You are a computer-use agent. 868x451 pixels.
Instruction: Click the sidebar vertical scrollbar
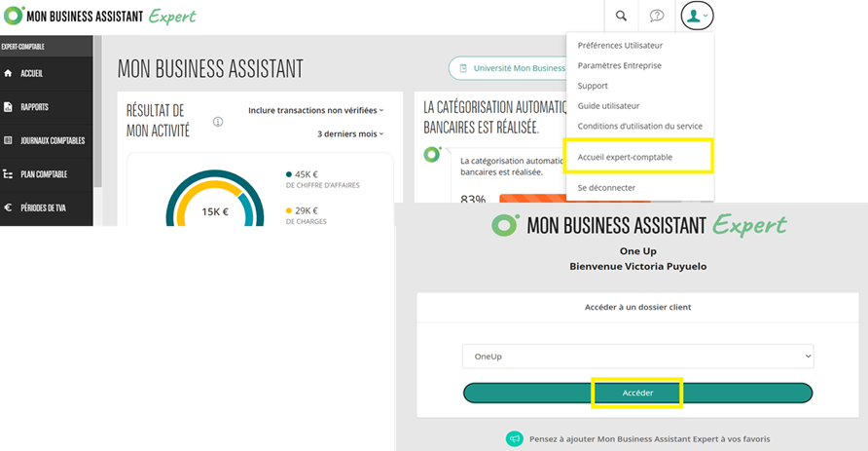[x=98, y=111]
